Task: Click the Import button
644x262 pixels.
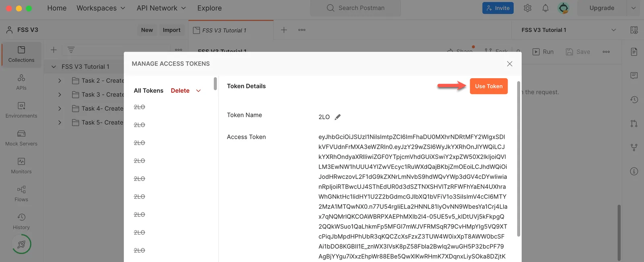Action: [x=171, y=30]
